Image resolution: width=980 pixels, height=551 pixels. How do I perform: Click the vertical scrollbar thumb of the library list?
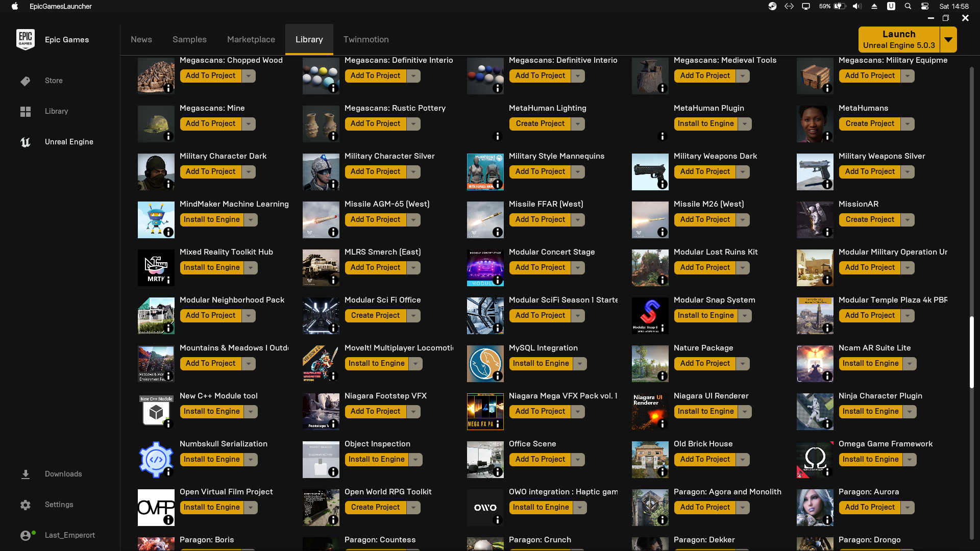click(972, 352)
